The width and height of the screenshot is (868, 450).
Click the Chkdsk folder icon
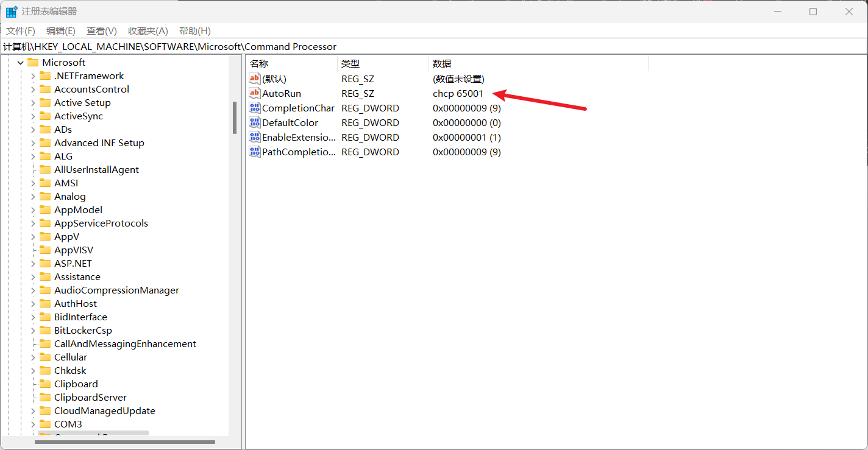tap(45, 371)
